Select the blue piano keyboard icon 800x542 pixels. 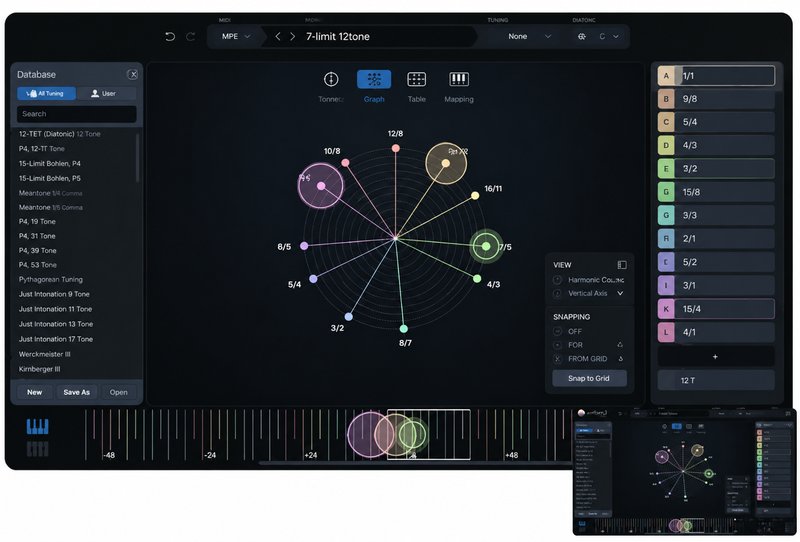pos(37,427)
